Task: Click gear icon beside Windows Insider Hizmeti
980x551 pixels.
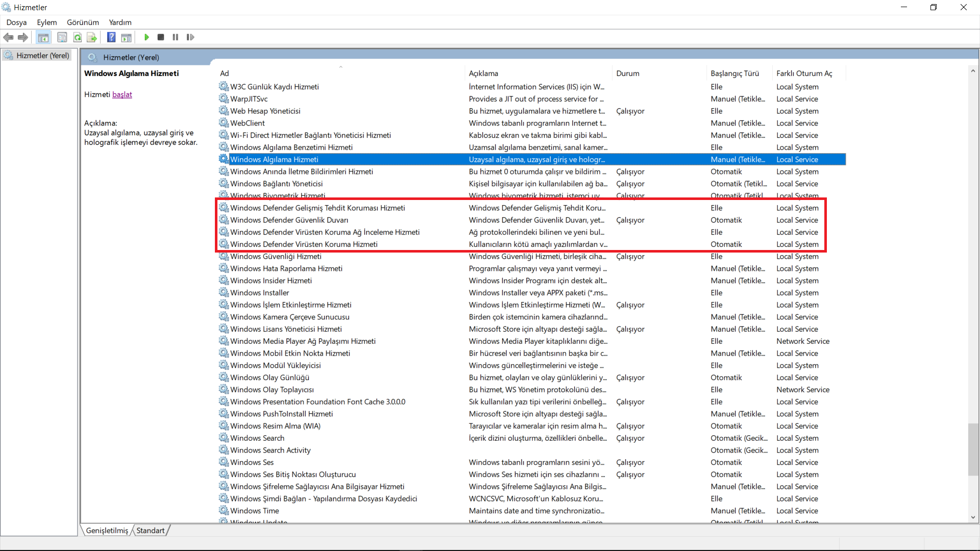Action: [224, 281]
